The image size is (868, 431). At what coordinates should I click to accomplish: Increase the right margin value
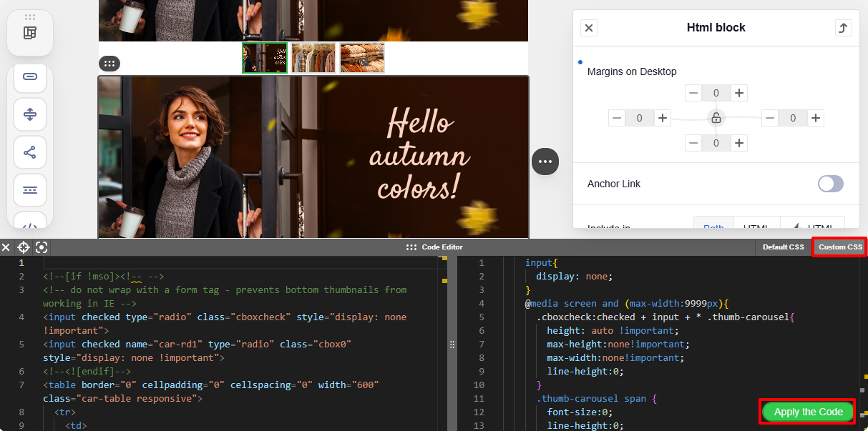coord(816,118)
